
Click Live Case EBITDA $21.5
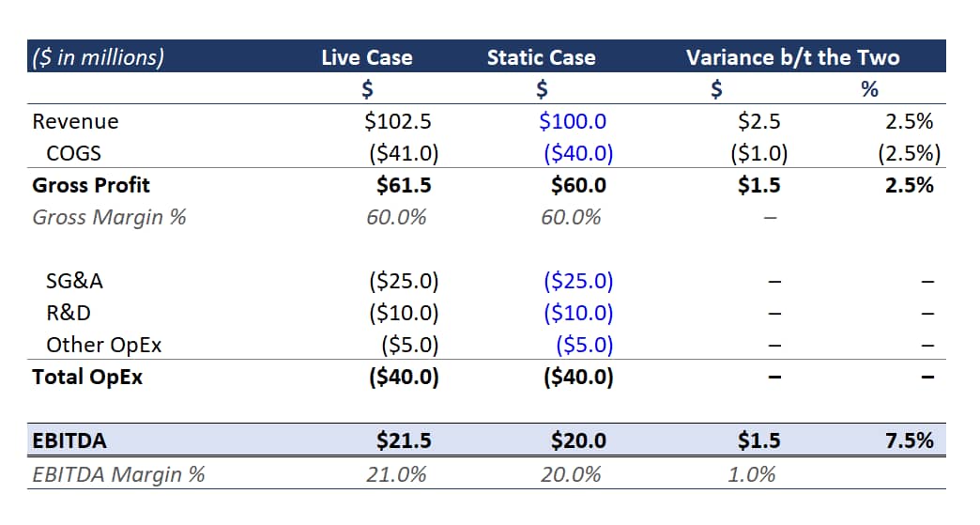404,440
